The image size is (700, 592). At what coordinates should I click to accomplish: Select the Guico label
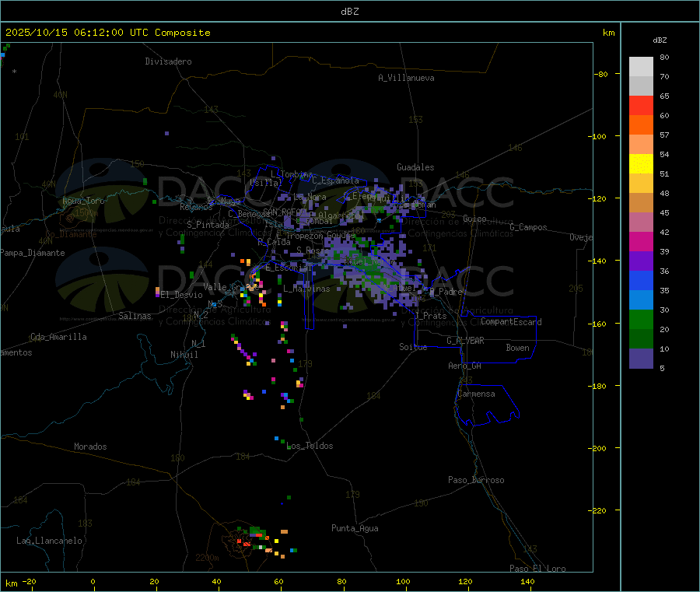474,219
